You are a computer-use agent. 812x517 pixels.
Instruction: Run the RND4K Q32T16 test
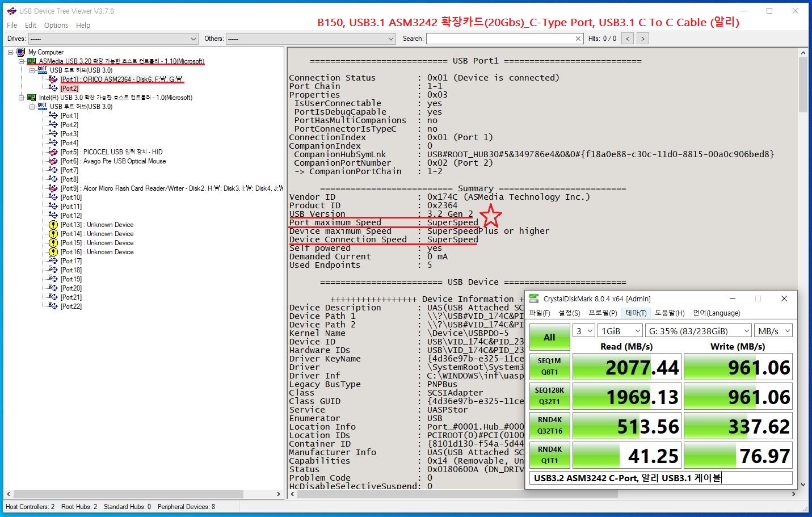pyautogui.click(x=549, y=426)
